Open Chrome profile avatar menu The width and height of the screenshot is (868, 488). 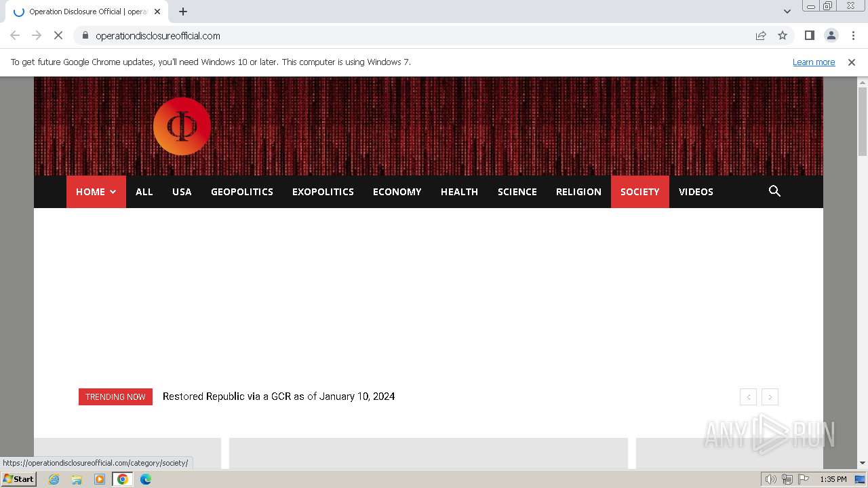(x=831, y=35)
